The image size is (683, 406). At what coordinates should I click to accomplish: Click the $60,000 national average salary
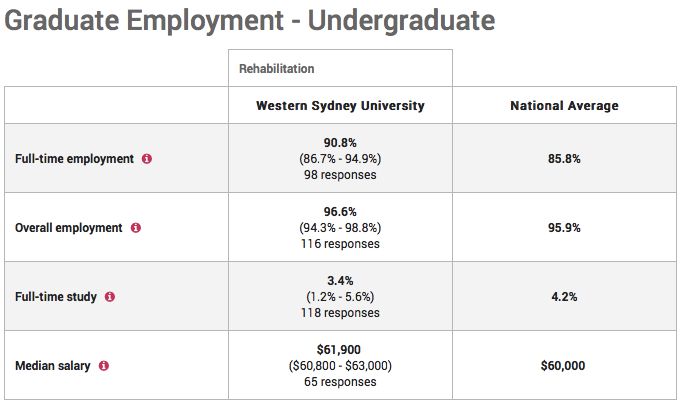pos(563,366)
